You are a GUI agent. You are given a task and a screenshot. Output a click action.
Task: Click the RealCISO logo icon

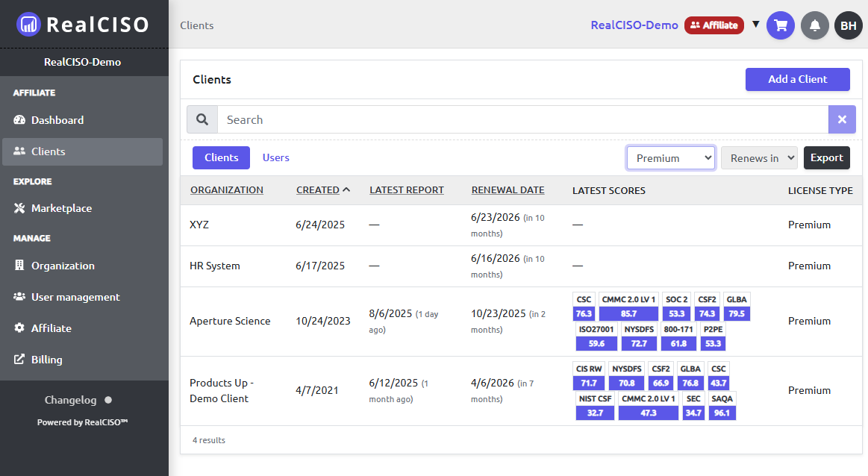point(28,25)
